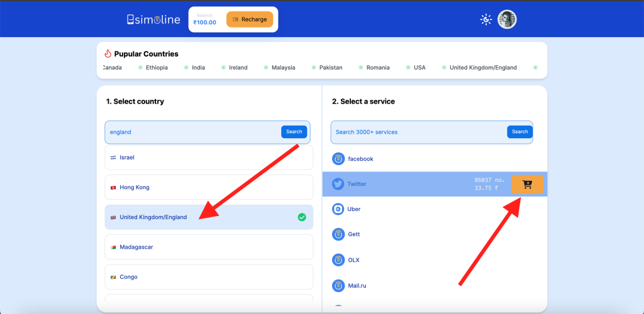Click the Search button for countries
The width and height of the screenshot is (644, 314).
(294, 132)
